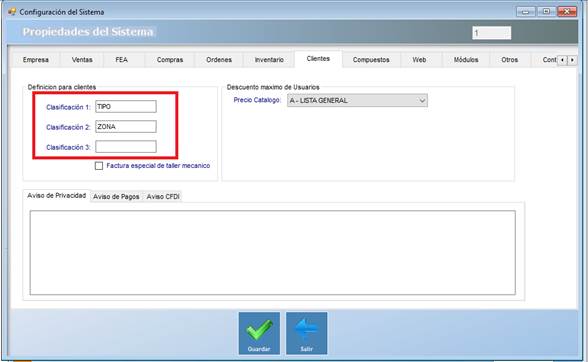Switch to the Empresa tab
Screen dimensions: 588x362
pos(36,60)
